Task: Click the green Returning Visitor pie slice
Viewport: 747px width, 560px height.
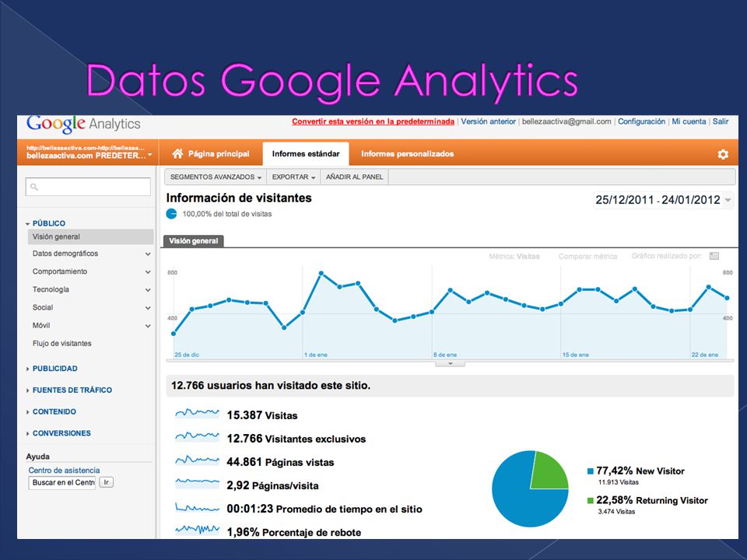Action: point(547,472)
